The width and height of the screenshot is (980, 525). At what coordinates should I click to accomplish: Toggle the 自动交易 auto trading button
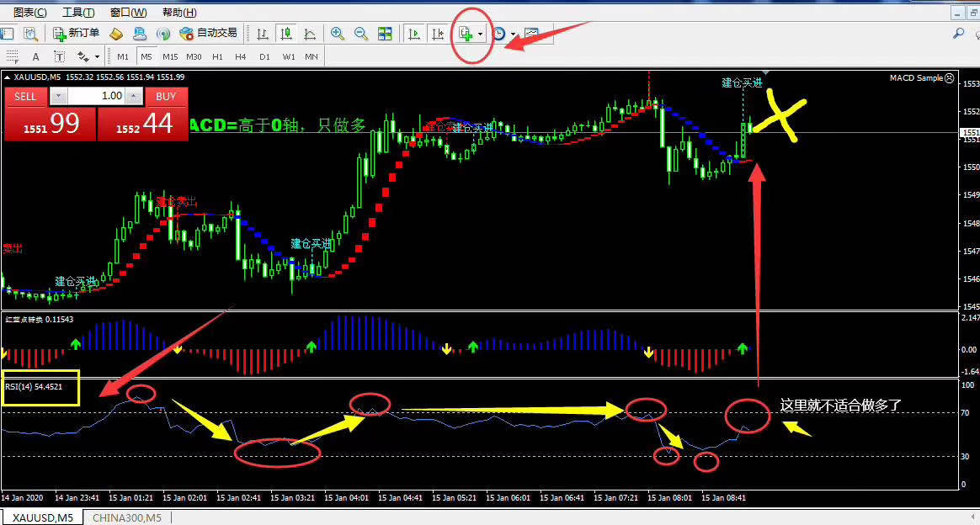[208, 33]
